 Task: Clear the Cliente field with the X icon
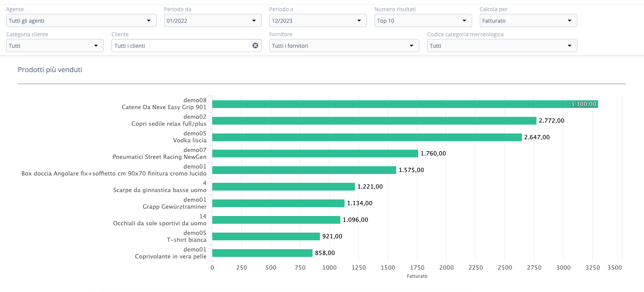[255, 46]
